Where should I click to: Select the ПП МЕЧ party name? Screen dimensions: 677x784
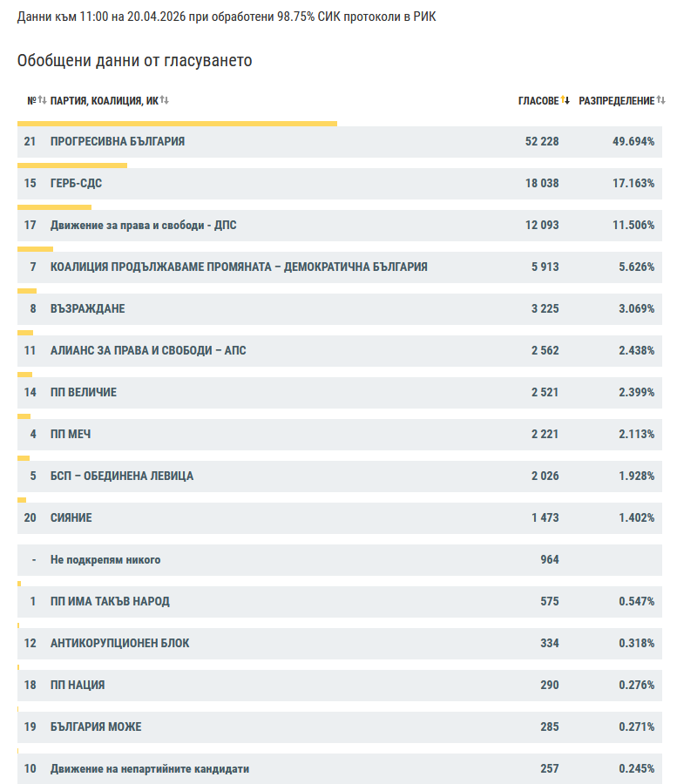tap(71, 434)
